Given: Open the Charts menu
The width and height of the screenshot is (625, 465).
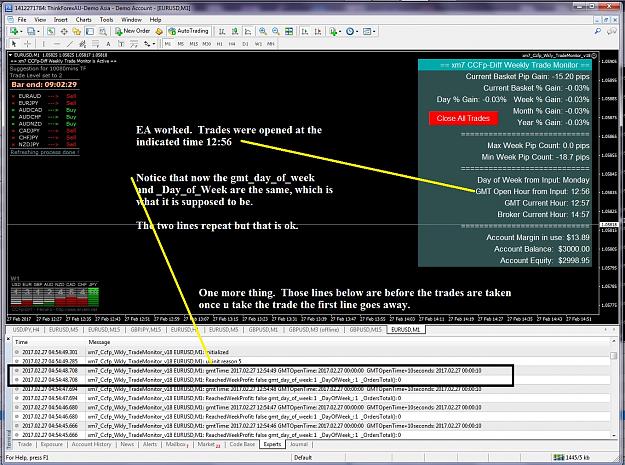Looking at the screenshot, I should coord(83,20).
